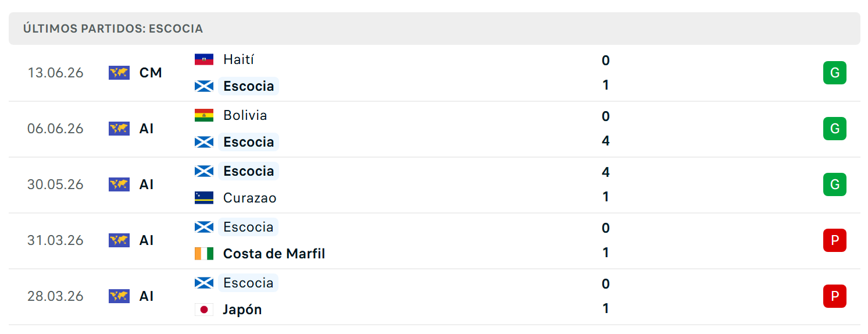The image size is (868, 334).
Task: Click the Japón flag icon
Action: 204,310
